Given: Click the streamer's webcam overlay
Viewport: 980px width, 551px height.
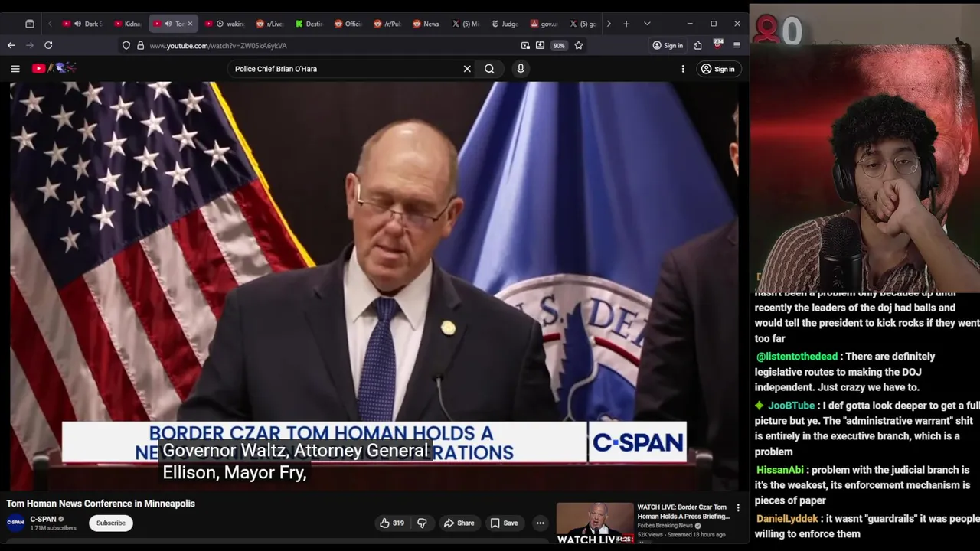Looking at the screenshot, I should click(x=865, y=168).
